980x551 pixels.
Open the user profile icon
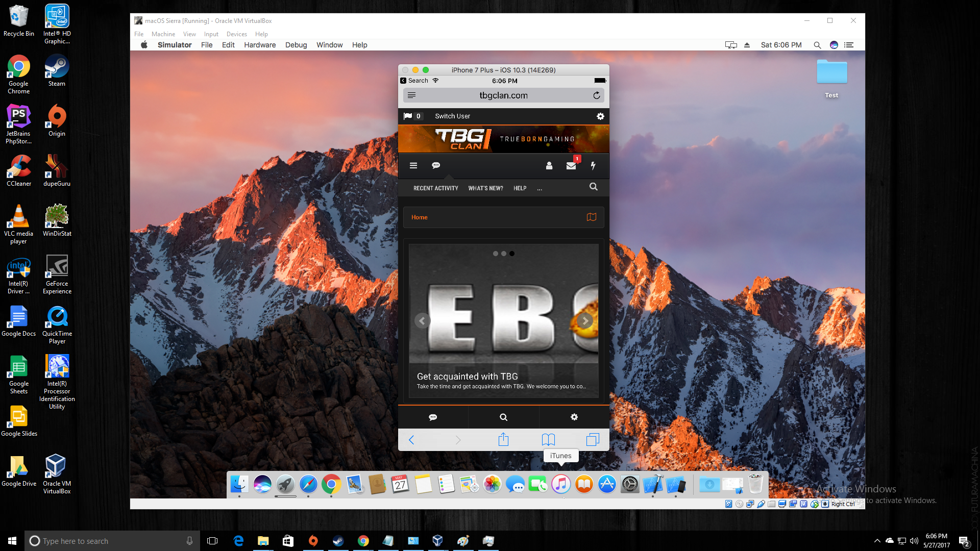[549, 165]
